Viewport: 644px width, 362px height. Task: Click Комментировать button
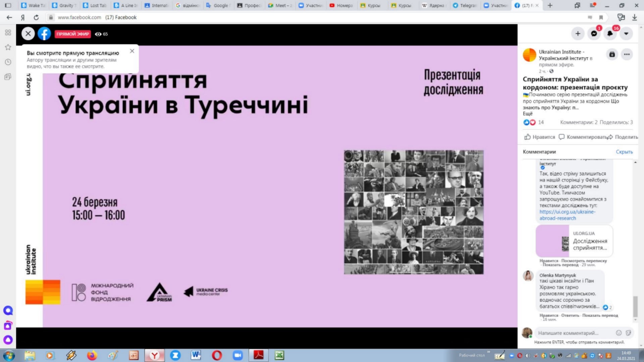583,137
